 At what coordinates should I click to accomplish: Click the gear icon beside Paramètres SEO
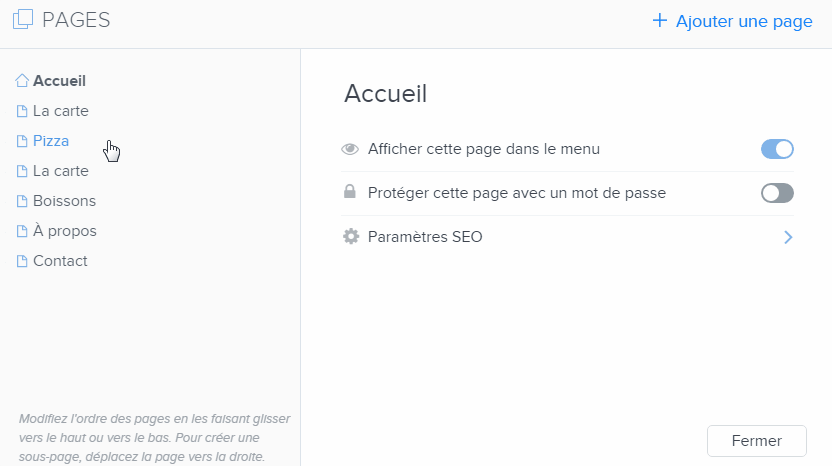350,237
